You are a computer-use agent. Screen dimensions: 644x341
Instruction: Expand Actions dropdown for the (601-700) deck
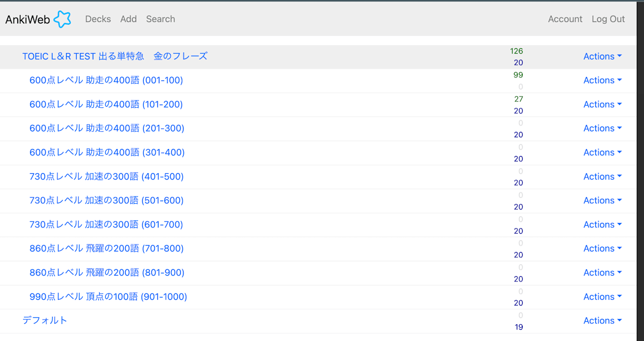coord(602,225)
